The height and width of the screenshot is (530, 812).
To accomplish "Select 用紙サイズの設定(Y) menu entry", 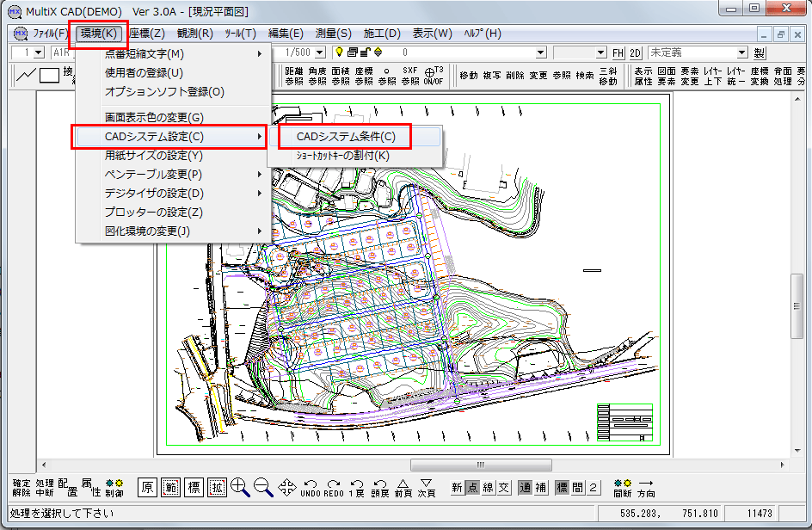I will click(153, 156).
